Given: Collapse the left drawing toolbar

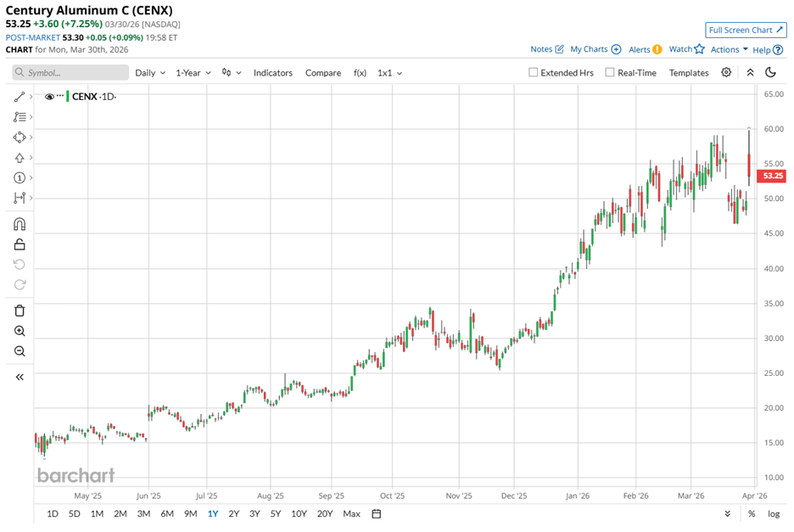Looking at the screenshot, I should tap(20, 377).
